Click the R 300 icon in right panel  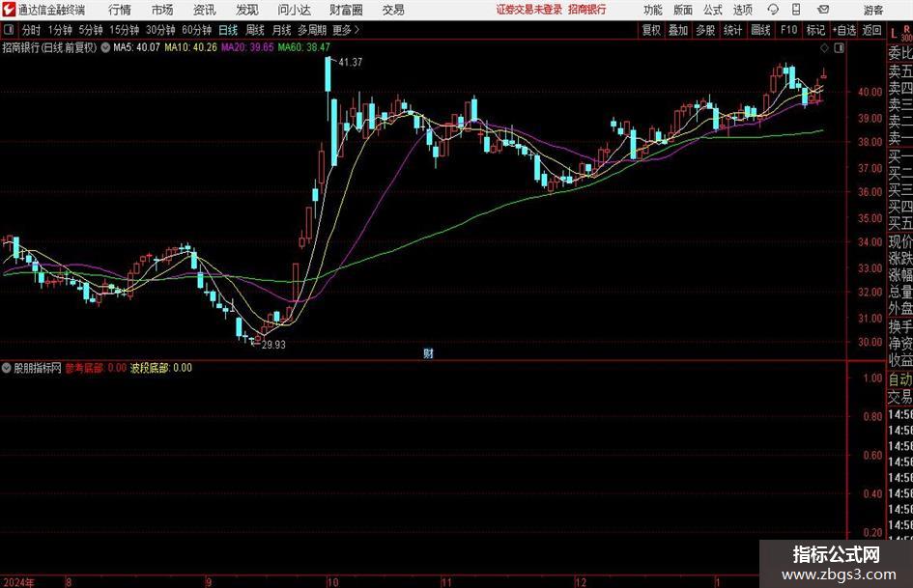pyautogui.click(x=906, y=33)
